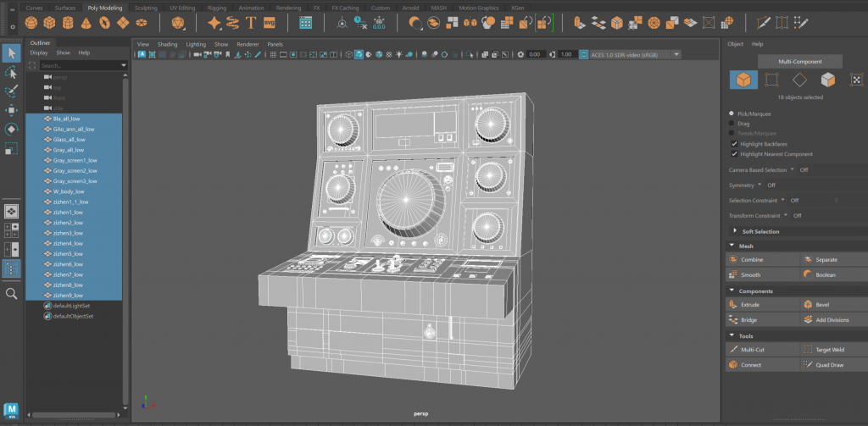Open the Symmetry dropdown arrow

point(759,185)
